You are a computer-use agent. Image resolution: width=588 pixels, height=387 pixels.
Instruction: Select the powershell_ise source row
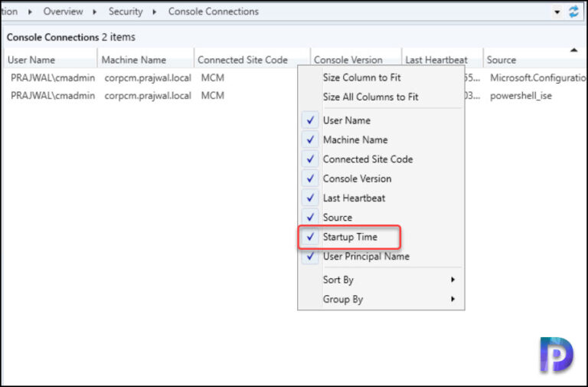tap(294, 96)
